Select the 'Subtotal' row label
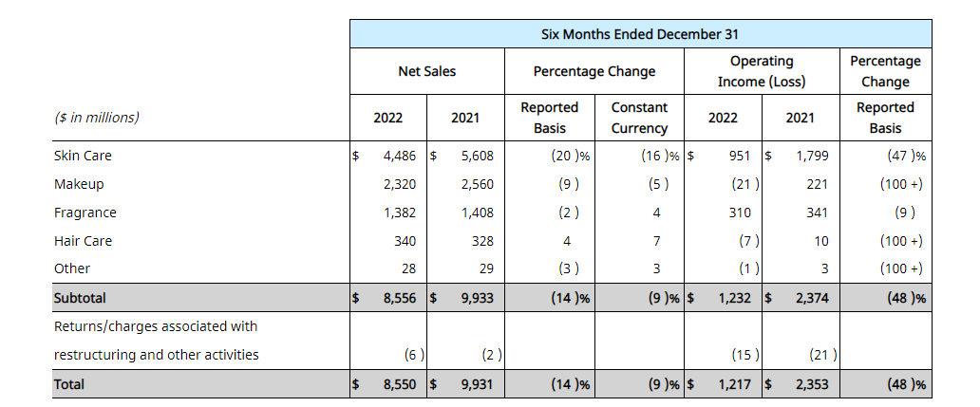Viewport: 980px width, 407px height. pyautogui.click(x=81, y=298)
